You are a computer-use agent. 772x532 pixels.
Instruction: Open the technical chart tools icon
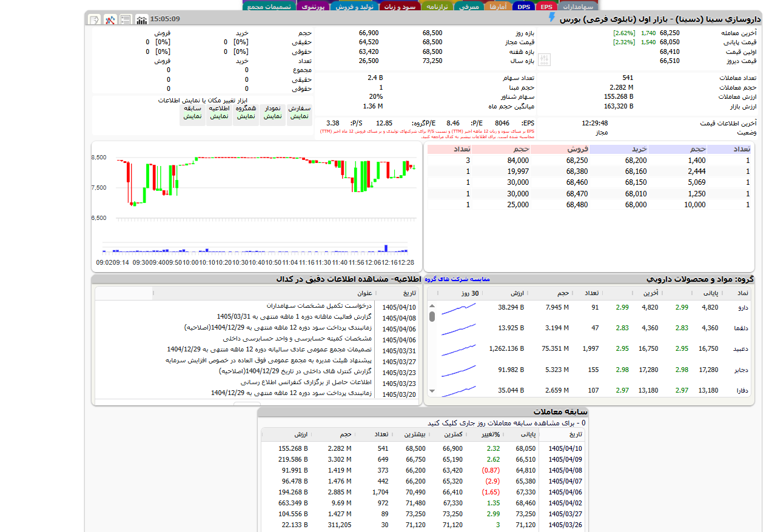[x=110, y=20]
